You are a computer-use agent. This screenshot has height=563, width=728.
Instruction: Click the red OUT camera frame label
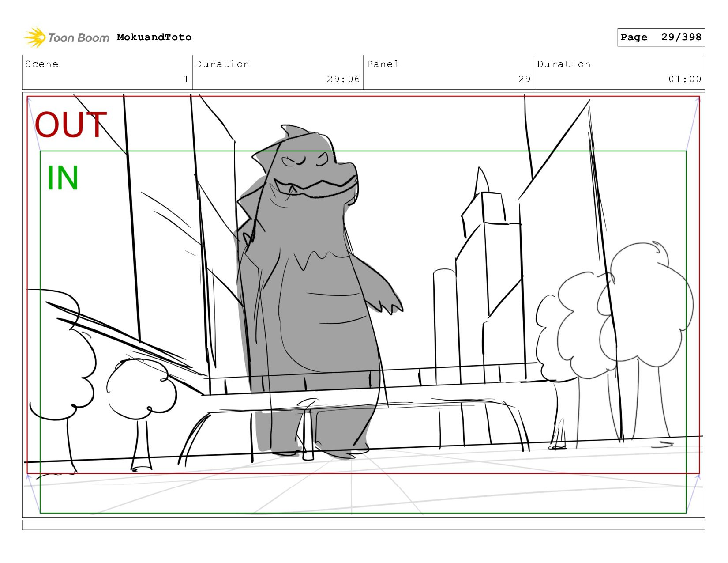click(71, 125)
